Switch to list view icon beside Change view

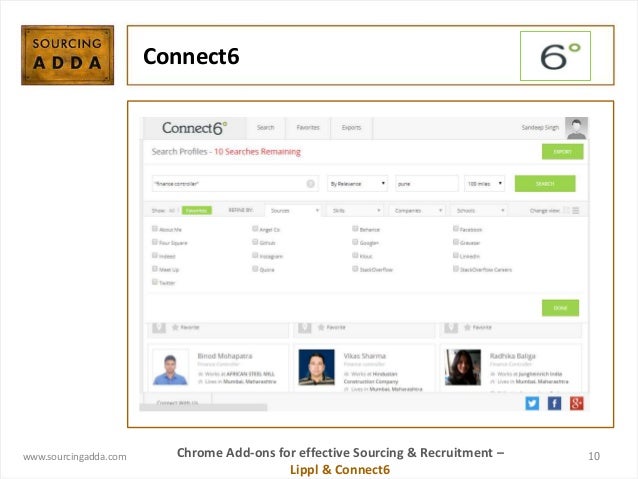click(x=575, y=210)
